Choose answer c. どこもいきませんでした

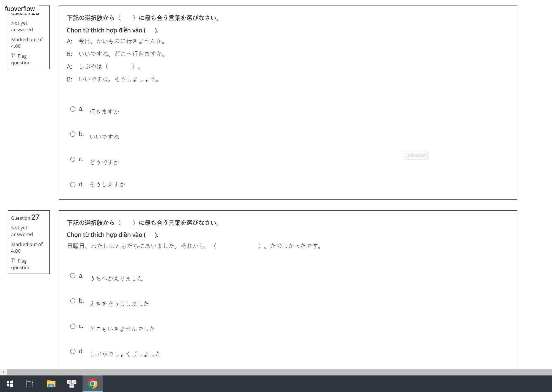(73, 326)
